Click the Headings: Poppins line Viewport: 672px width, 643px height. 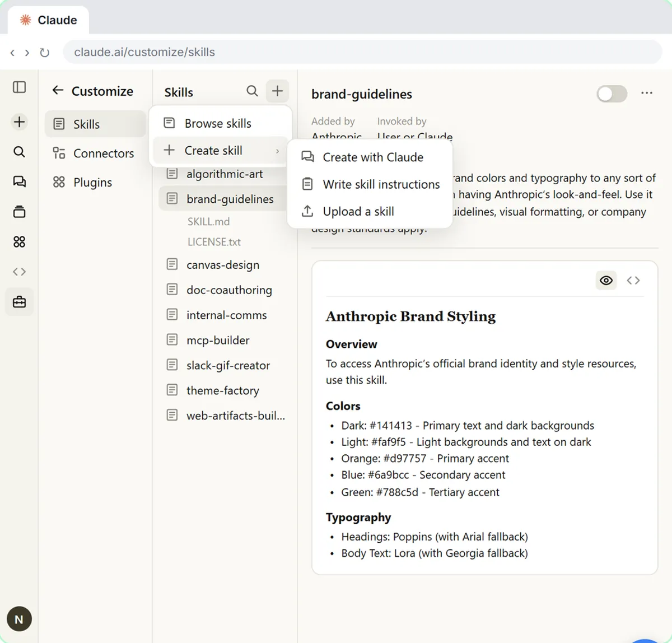(x=435, y=537)
